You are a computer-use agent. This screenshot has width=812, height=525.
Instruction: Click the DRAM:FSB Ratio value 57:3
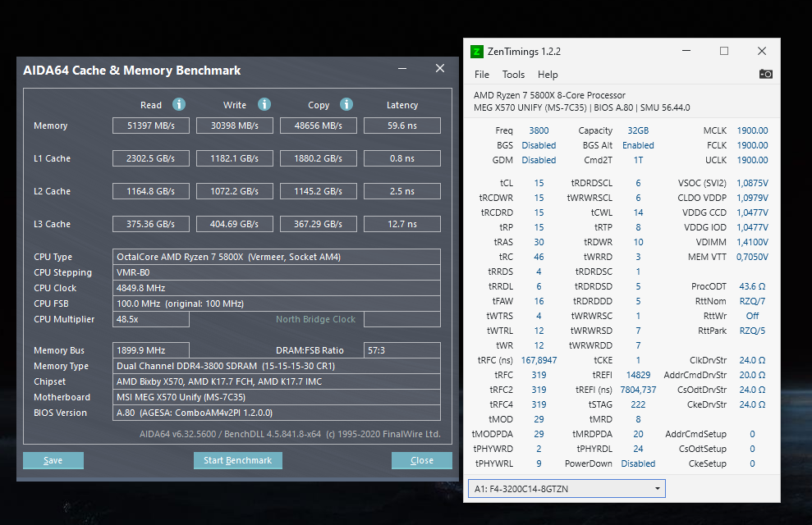click(x=402, y=350)
